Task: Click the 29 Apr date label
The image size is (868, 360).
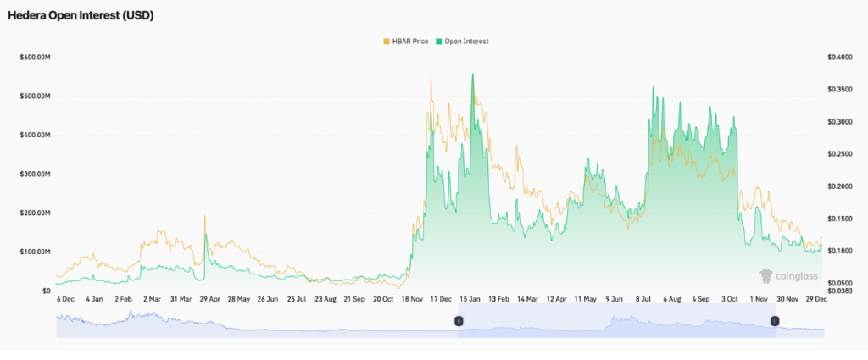Action: (x=209, y=299)
